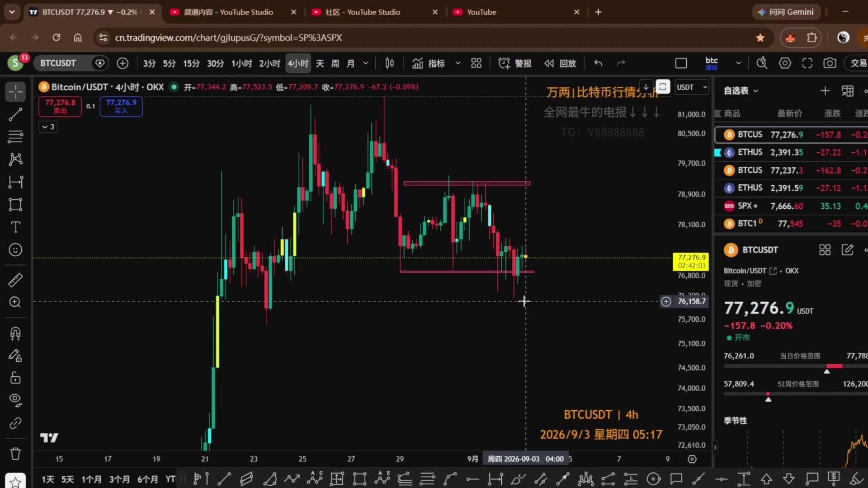Toggle the lock all drawings tool

(15, 377)
